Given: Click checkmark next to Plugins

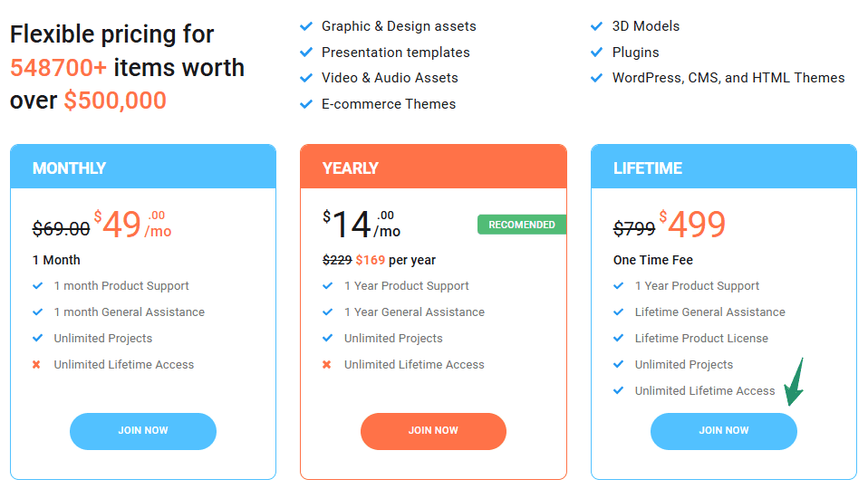Looking at the screenshot, I should (x=596, y=53).
